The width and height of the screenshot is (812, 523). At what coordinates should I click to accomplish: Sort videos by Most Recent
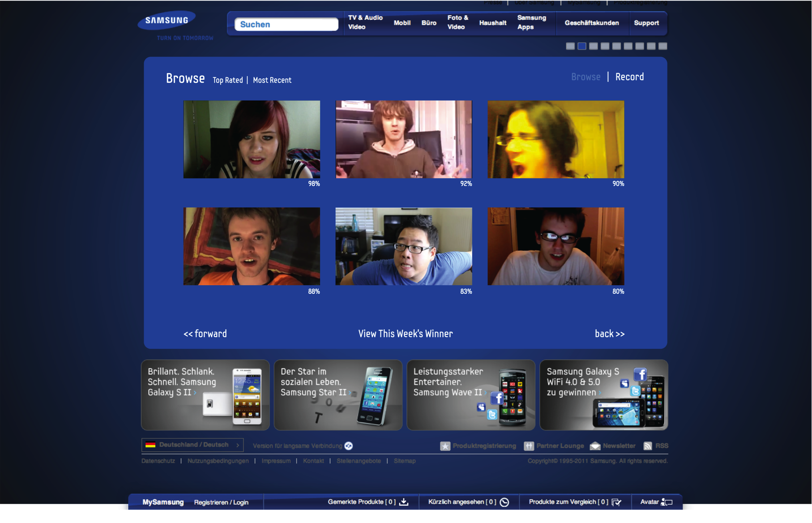click(272, 80)
